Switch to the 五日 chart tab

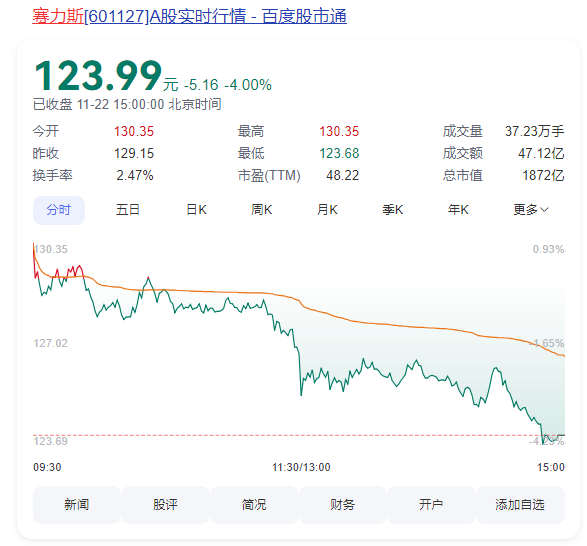coord(128,210)
